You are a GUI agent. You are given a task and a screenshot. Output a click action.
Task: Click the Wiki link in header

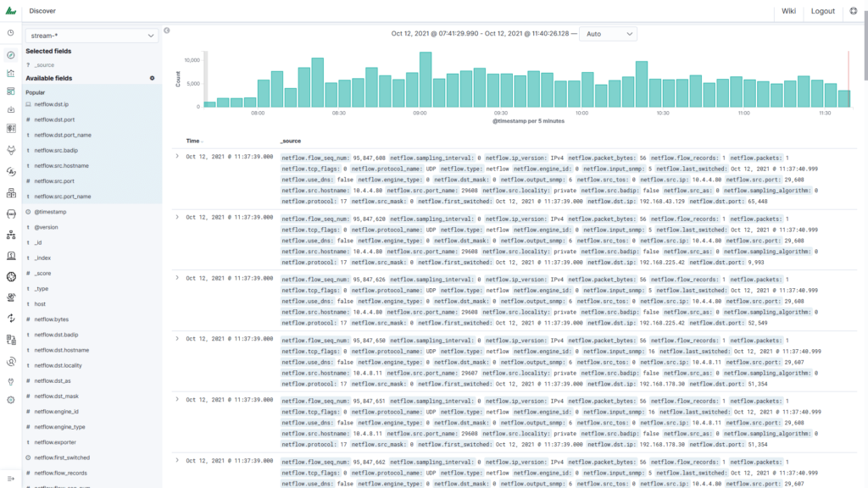788,11
